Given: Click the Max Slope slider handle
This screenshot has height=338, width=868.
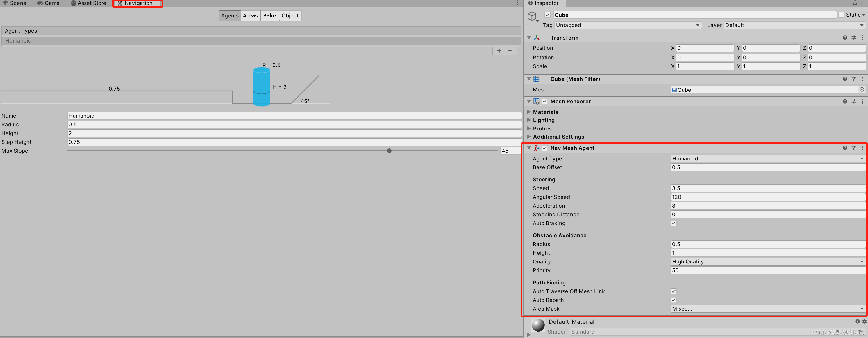Looking at the screenshot, I should [x=389, y=151].
